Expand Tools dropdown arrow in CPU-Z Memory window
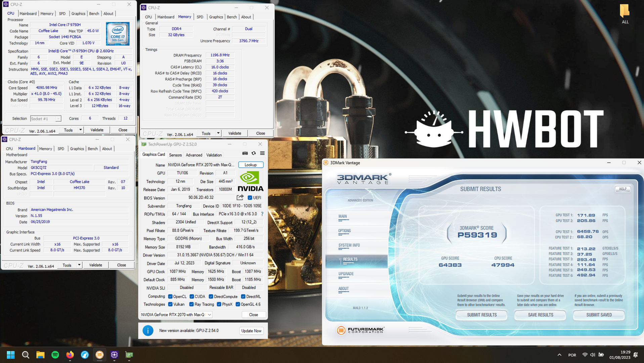644x363 pixels. click(x=218, y=133)
